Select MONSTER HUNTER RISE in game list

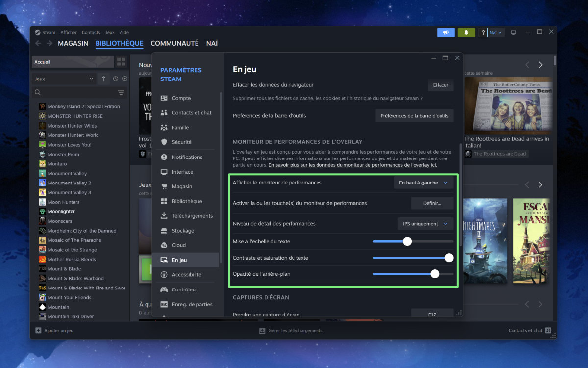pyautogui.click(x=75, y=116)
